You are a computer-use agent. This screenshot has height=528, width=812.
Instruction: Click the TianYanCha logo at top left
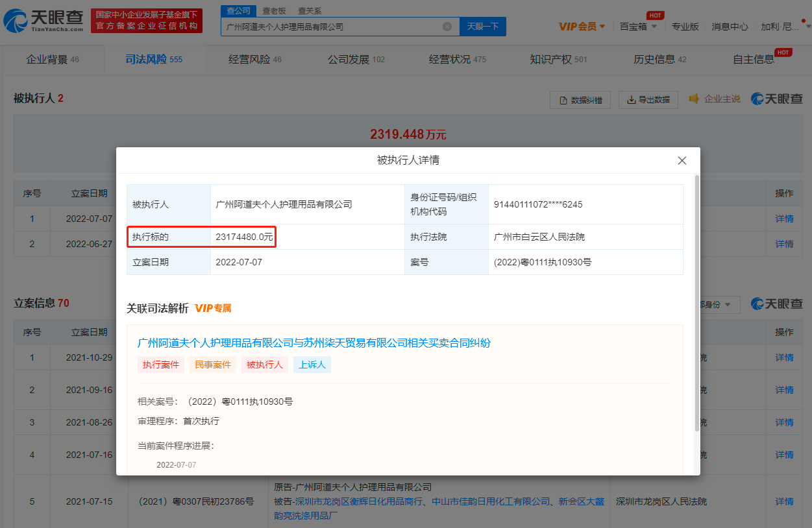click(43, 21)
